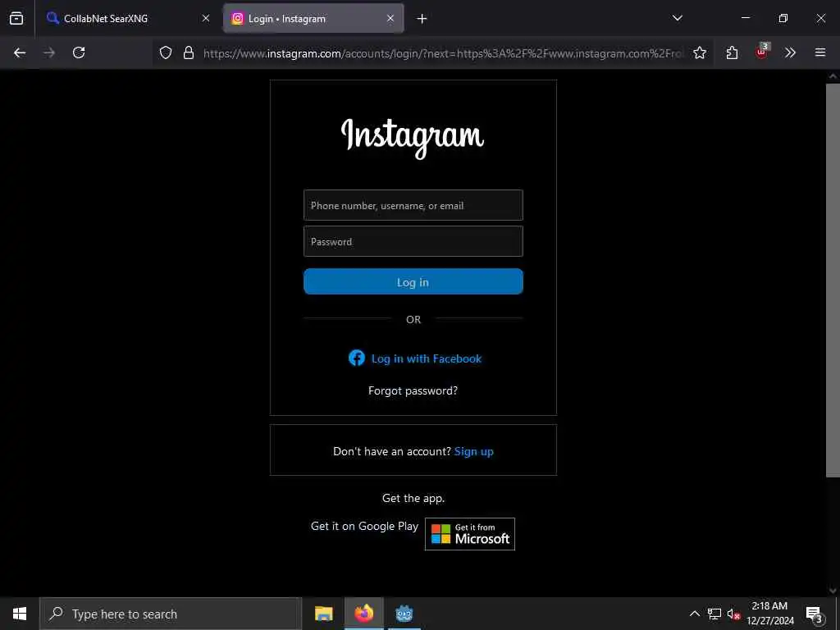Open the Action Center notifications icon

[x=815, y=614]
